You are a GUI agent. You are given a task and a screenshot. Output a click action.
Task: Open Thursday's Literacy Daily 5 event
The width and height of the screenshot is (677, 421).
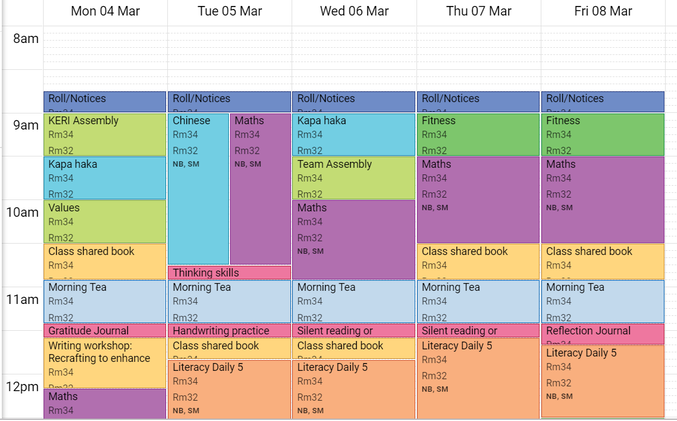478,378
